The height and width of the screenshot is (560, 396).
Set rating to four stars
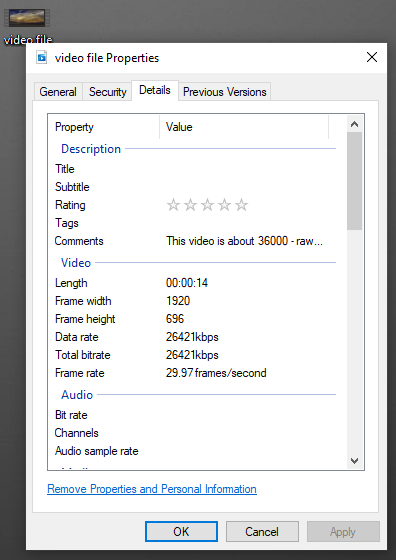pos(225,205)
